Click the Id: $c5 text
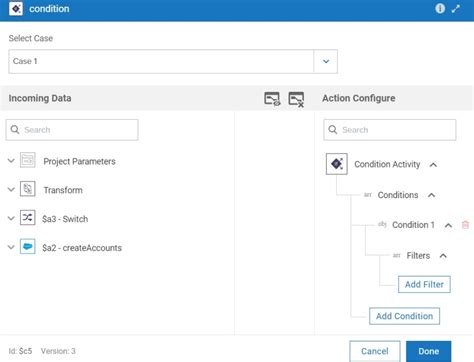 coord(20,351)
